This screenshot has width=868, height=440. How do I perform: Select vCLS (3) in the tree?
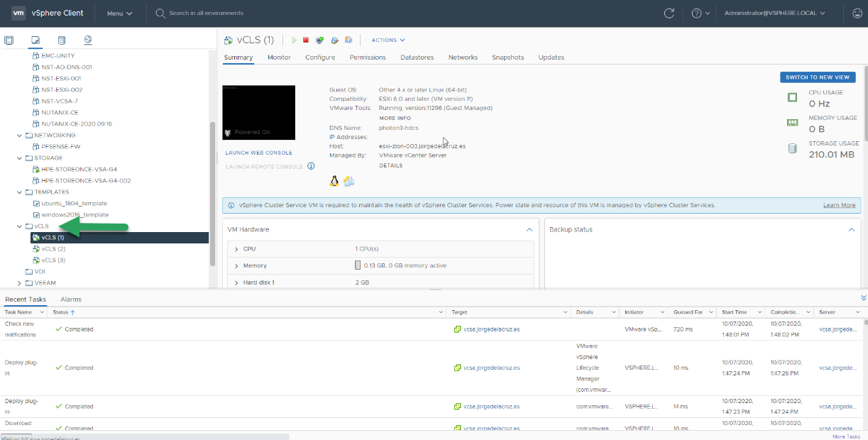coord(53,260)
